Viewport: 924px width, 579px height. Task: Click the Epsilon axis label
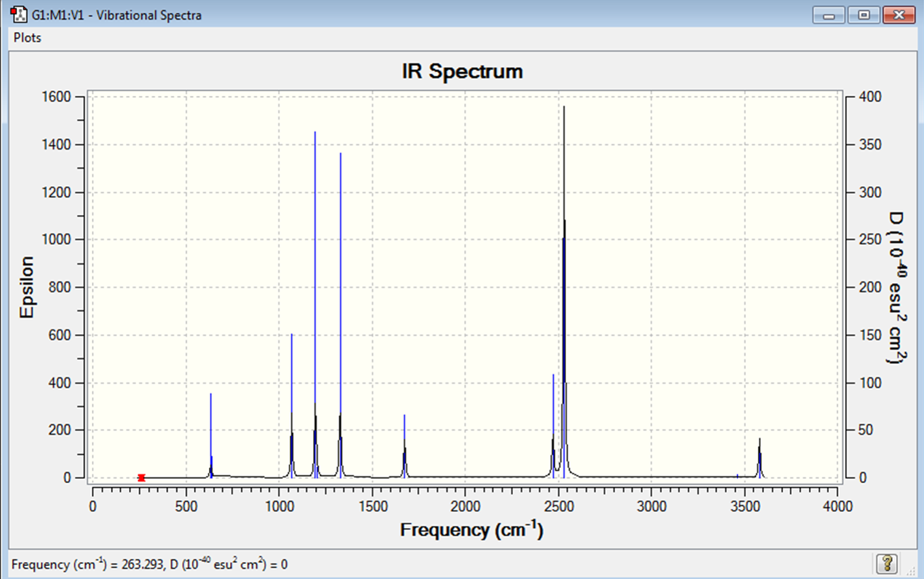point(27,287)
